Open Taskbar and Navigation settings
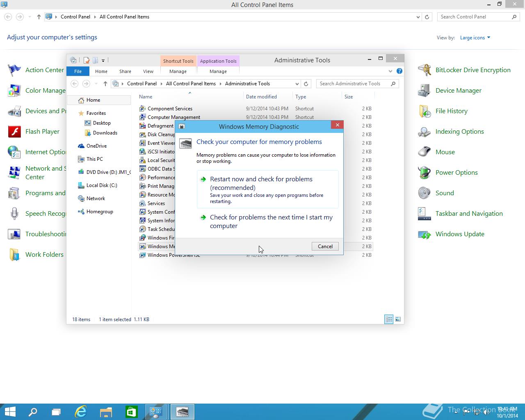This screenshot has height=420, width=525. click(460, 214)
